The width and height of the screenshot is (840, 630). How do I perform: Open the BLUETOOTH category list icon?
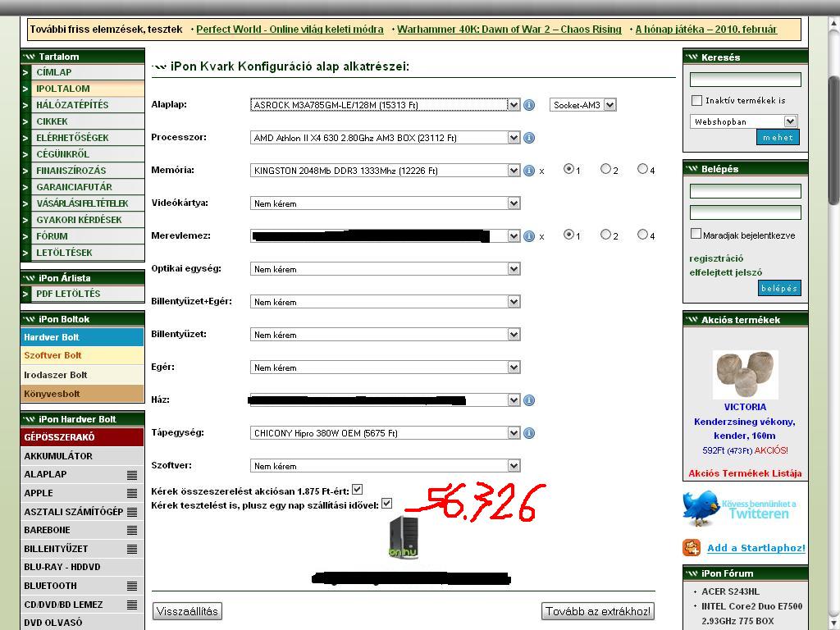[x=132, y=586]
